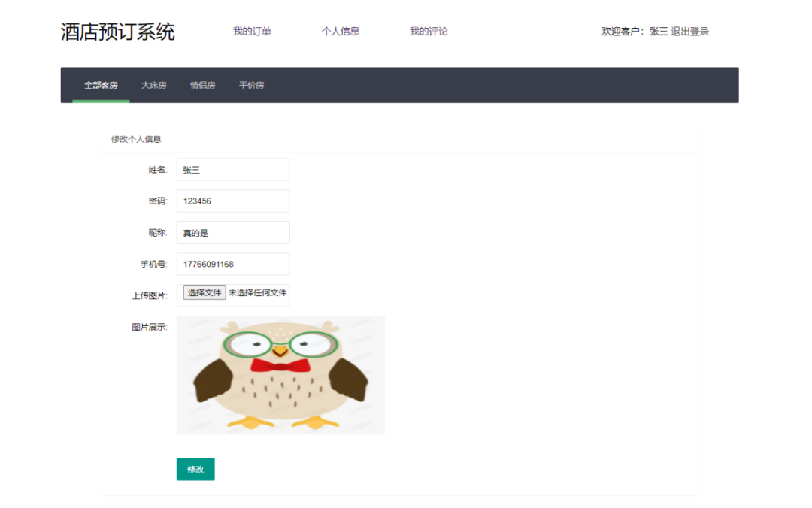Click 退出登录 to log out
The image size is (812, 508).
point(689,31)
